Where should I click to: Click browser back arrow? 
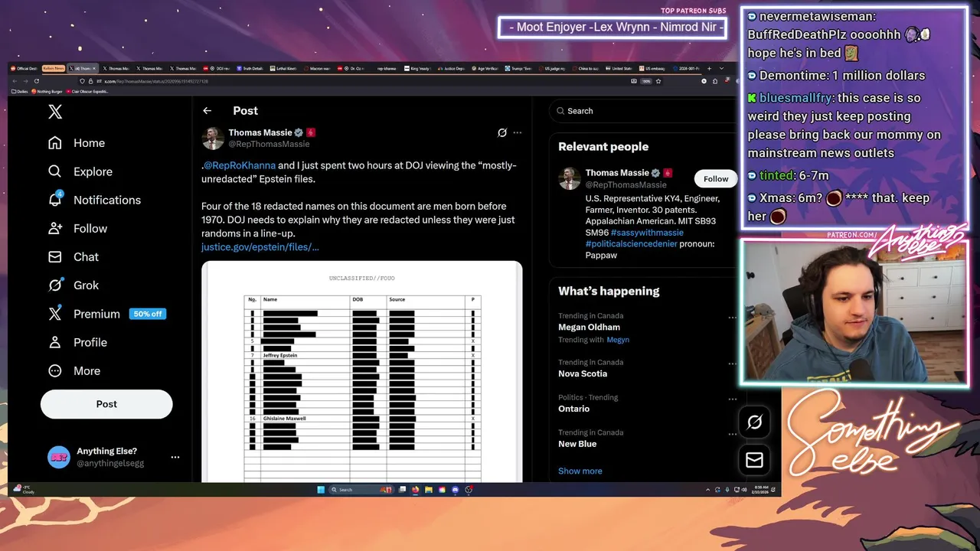tap(15, 81)
